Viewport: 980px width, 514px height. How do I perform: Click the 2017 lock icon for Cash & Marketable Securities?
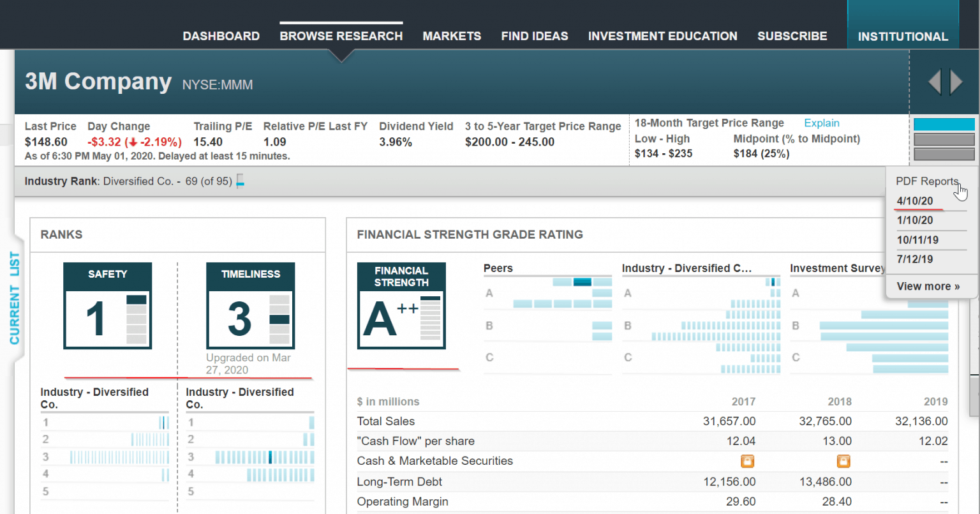point(746,461)
